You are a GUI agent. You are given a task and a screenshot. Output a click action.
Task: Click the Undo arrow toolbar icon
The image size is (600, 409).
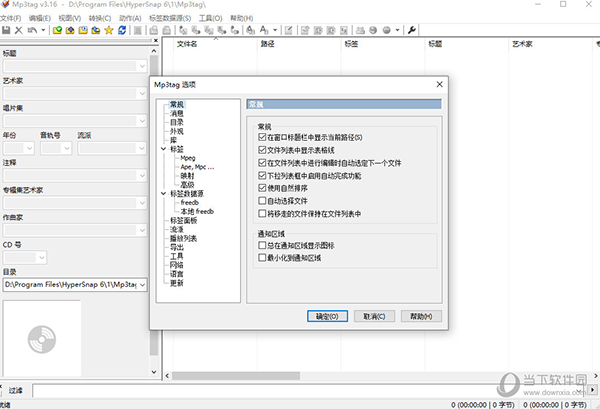click(32, 30)
